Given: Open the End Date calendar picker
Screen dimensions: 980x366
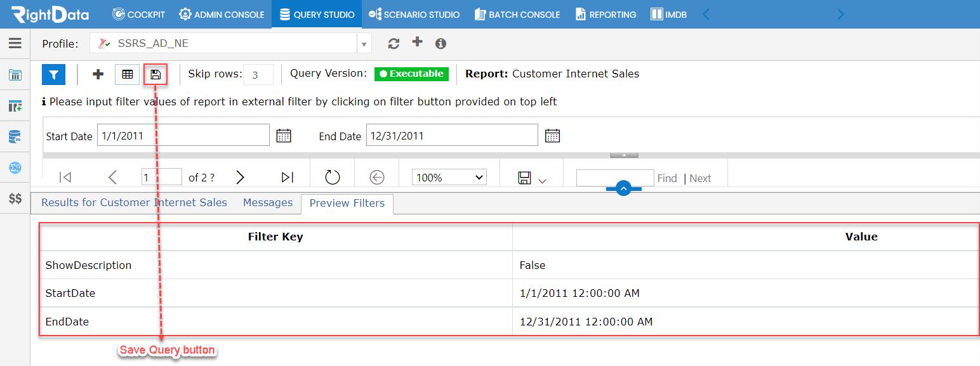Looking at the screenshot, I should 552,135.
